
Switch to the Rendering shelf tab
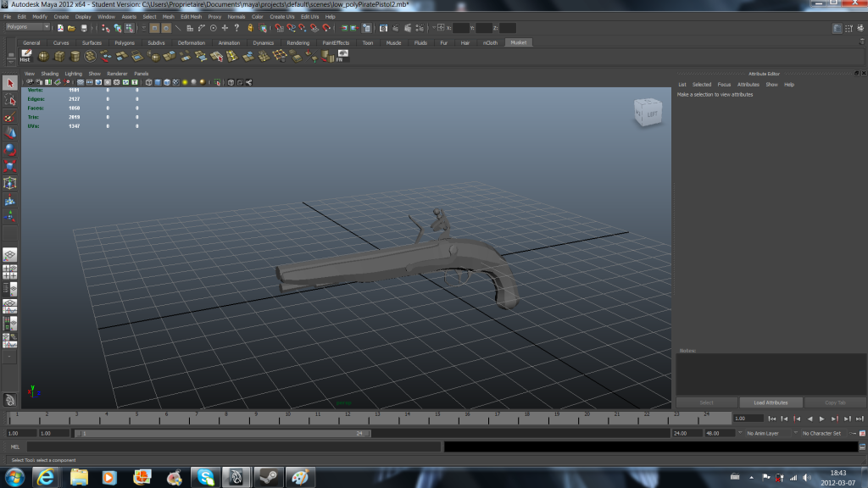pos(298,42)
